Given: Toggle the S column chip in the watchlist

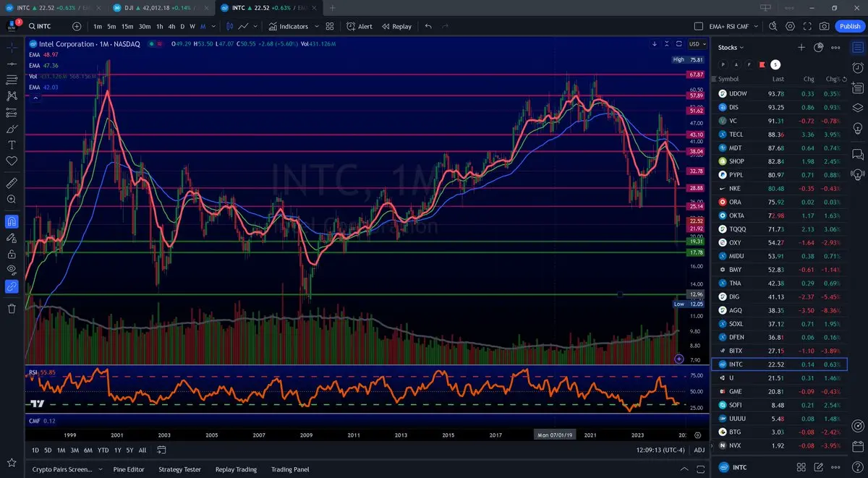Looking at the screenshot, I should tap(775, 64).
